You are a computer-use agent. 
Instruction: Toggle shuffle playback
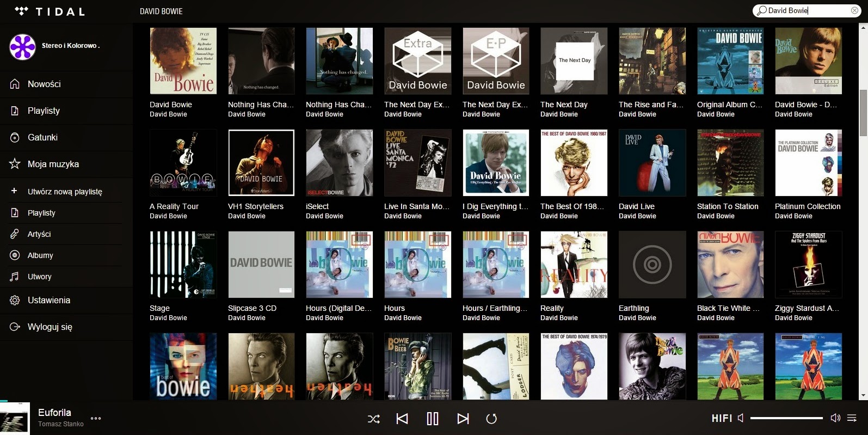pos(374,419)
